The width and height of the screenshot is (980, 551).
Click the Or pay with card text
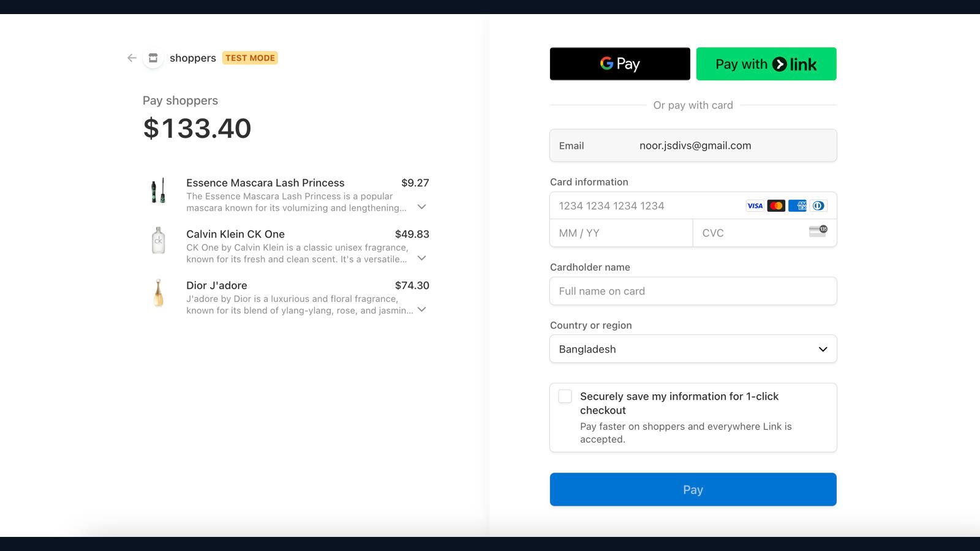point(693,105)
